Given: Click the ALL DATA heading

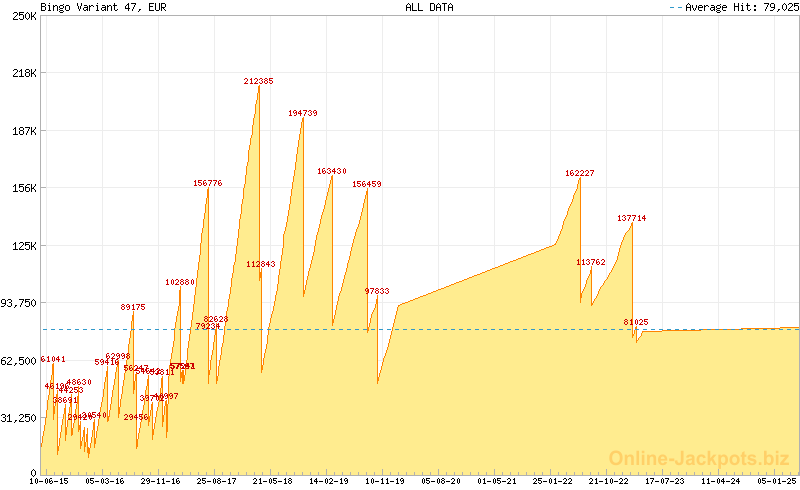Looking at the screenshot, I should (429, 7).
